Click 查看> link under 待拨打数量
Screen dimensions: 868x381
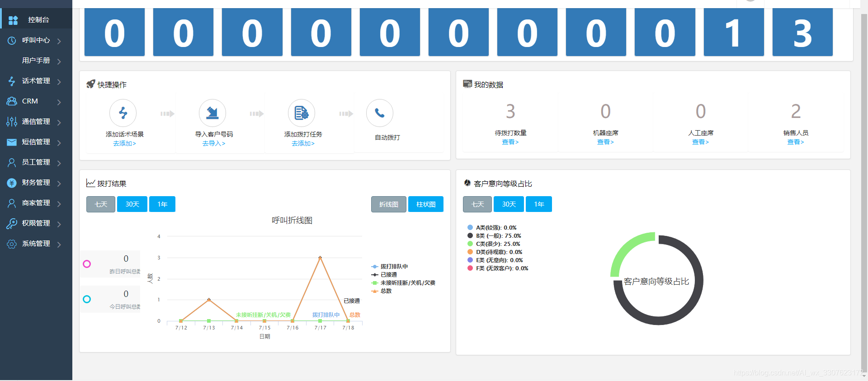(x=510, y=142)
